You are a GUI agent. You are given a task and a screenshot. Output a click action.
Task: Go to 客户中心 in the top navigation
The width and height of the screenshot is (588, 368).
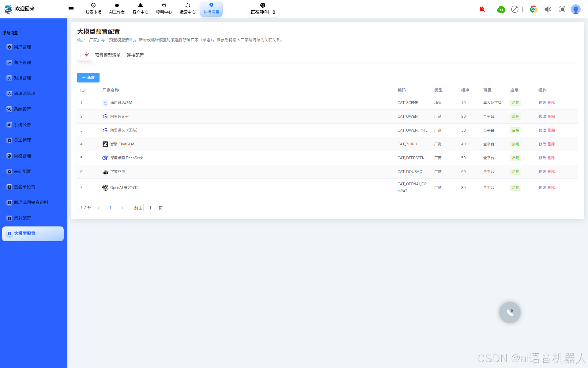click(141, 9)
